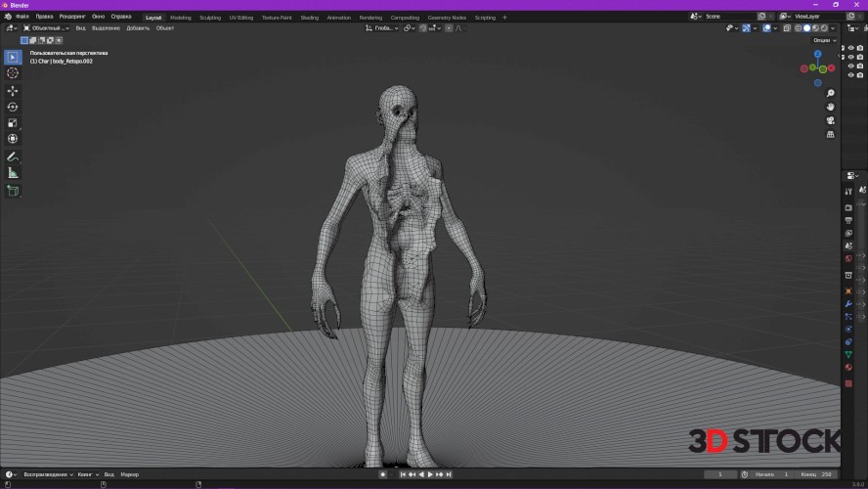
Task: Open the overlays settings dropdown arrow
Action: [775, 28]
